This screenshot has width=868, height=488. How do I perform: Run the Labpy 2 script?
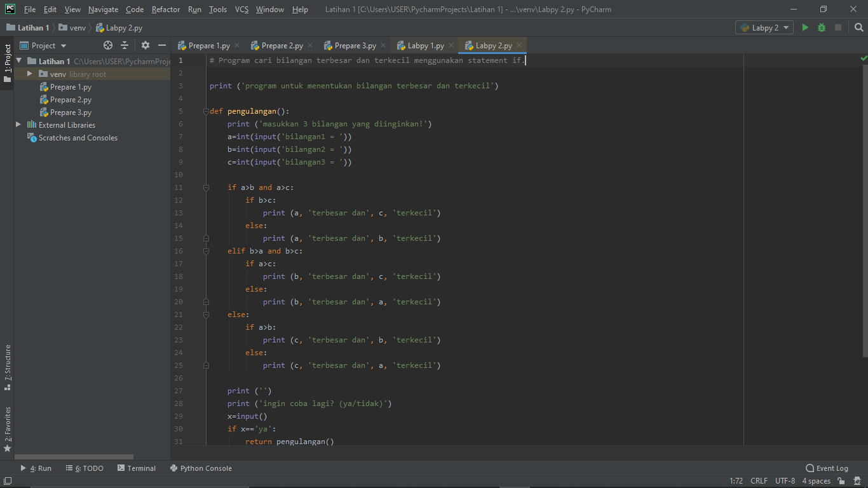804,28
